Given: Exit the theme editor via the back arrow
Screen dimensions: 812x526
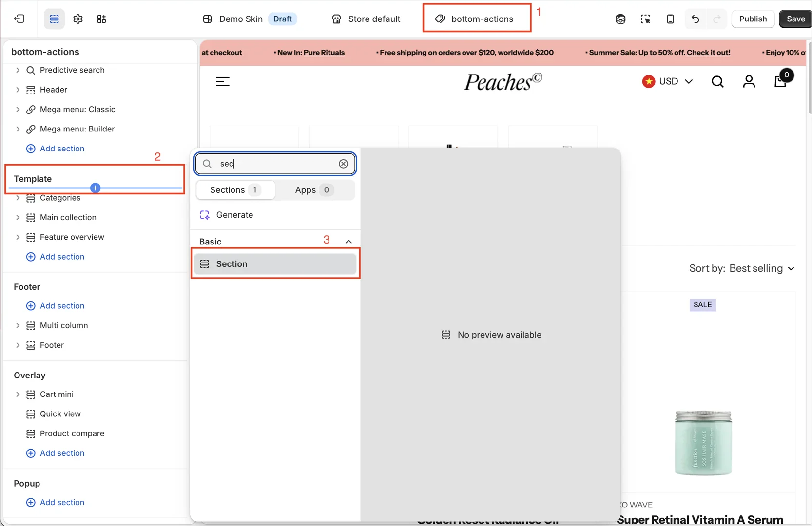Looking at the screenshot, I should click(19, 19).
